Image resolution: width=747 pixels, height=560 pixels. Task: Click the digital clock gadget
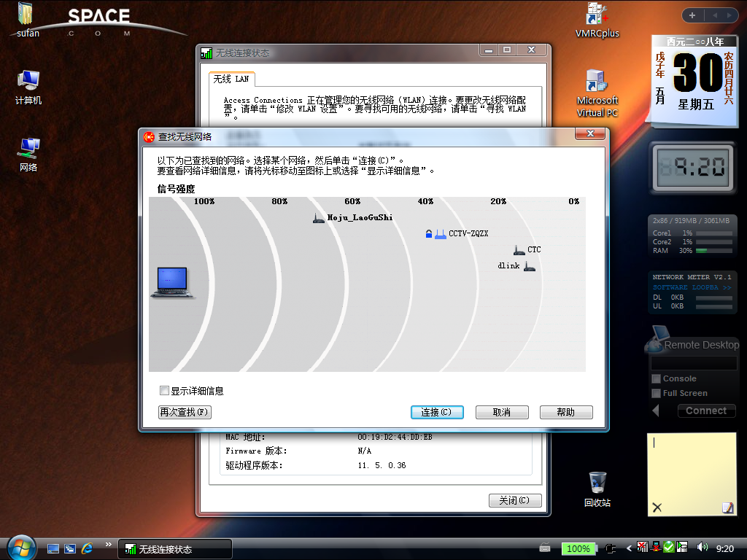point(692,168)
